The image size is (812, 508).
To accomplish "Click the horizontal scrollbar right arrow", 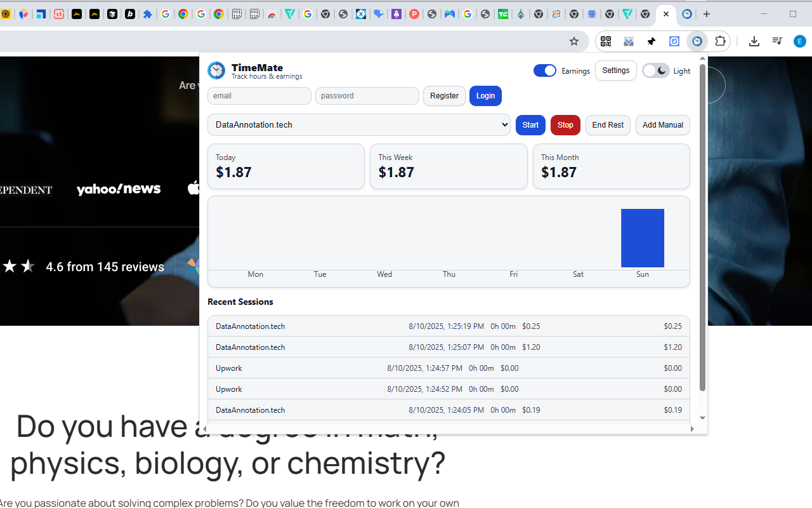I will click(692, 429).
